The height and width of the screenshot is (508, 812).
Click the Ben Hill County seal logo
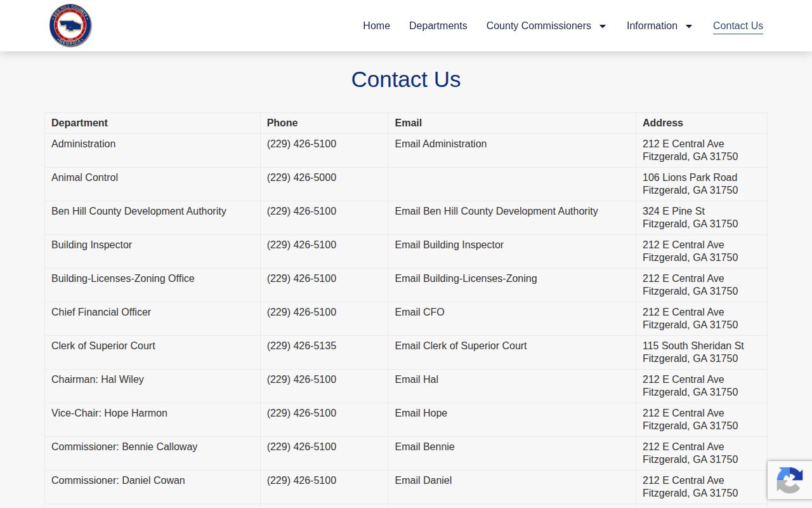[x=70, y=25]
